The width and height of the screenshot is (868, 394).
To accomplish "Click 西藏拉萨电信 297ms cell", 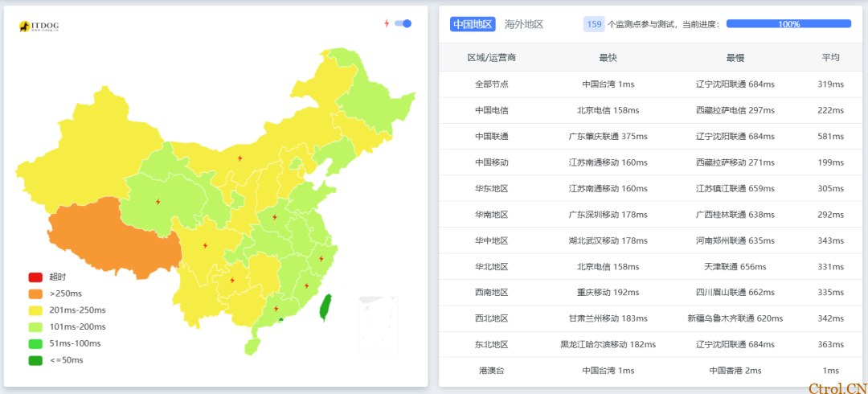I will point(735,110).
